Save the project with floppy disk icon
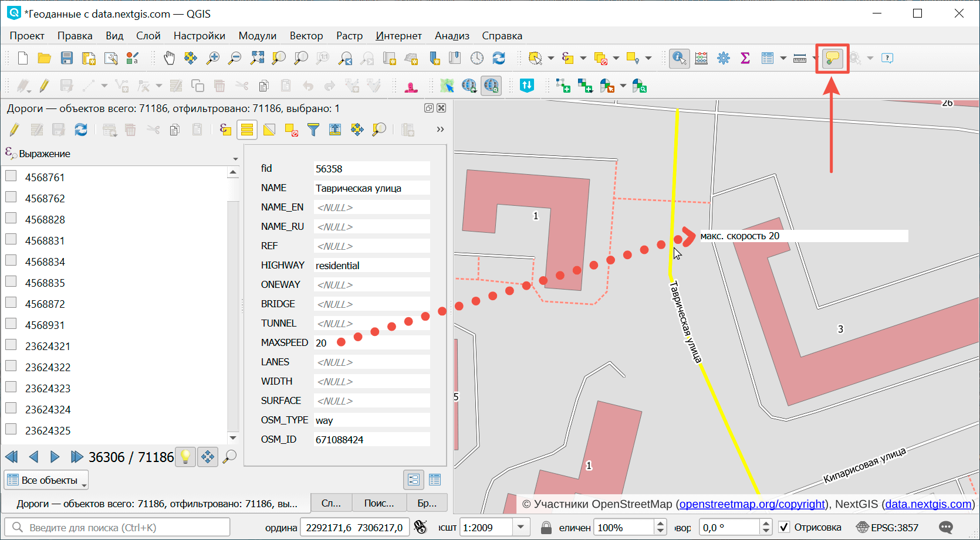The width and height of the screenshot is (980, 540). (67, 58)
